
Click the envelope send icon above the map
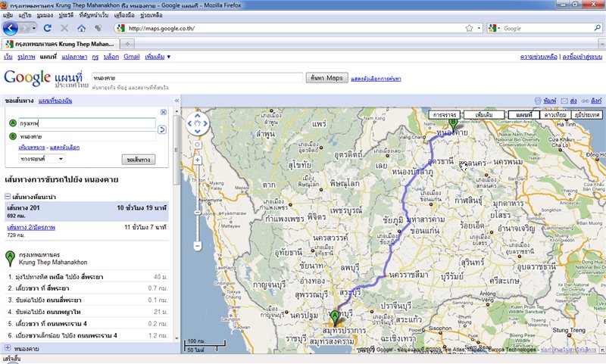point(564,101)
